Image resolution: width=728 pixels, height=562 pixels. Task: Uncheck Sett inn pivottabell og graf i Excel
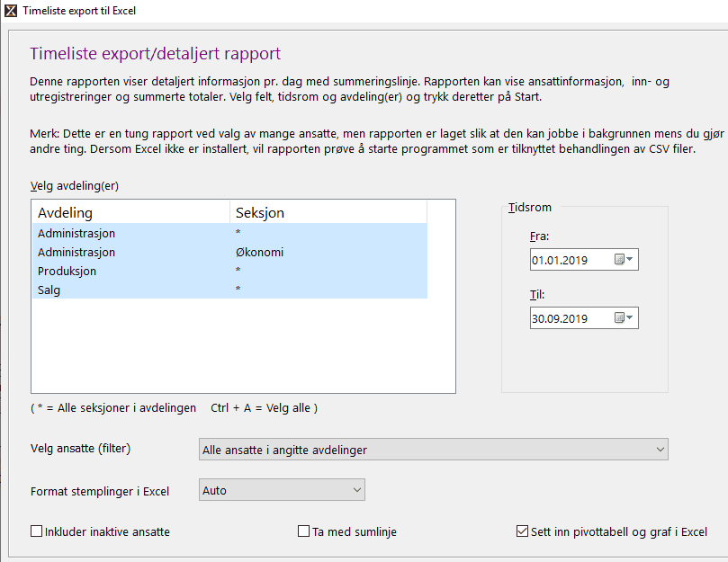523,531
